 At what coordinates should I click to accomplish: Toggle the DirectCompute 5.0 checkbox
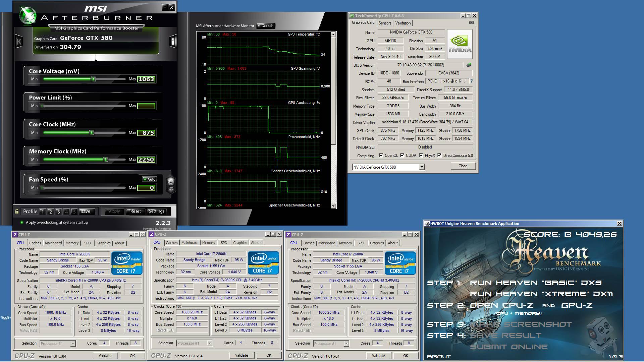pos(439,156)
